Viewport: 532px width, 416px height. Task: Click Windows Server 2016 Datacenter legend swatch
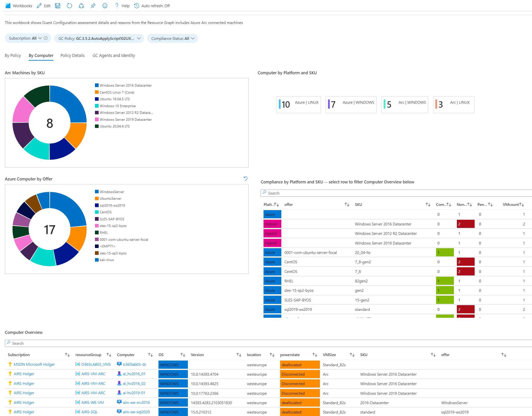[x=97, y=85]
